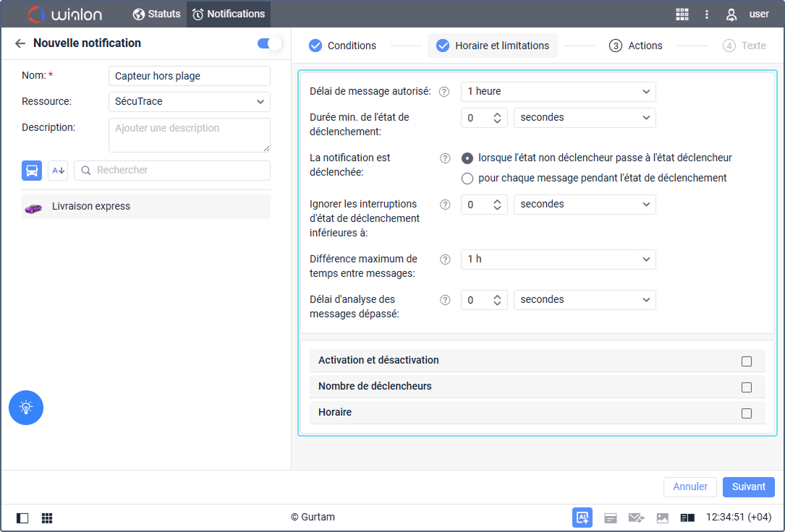Enable the Horaire checkbox
Viewport: 785px width, 532px height.
coord(747,413)
